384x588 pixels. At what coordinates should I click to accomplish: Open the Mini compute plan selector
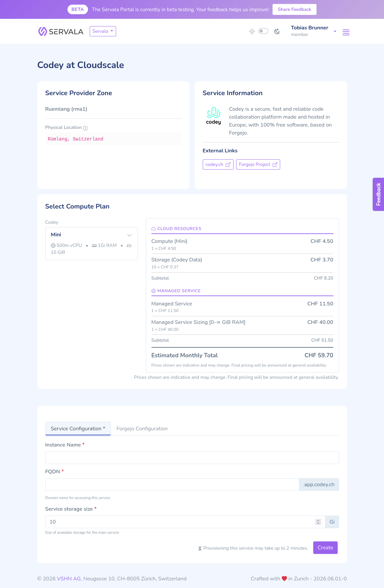pyautogui.click(x=92, y=244)
